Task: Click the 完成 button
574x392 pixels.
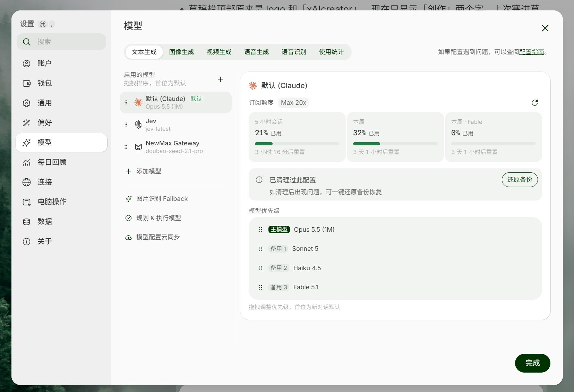Action: click(x=532, y=363)
